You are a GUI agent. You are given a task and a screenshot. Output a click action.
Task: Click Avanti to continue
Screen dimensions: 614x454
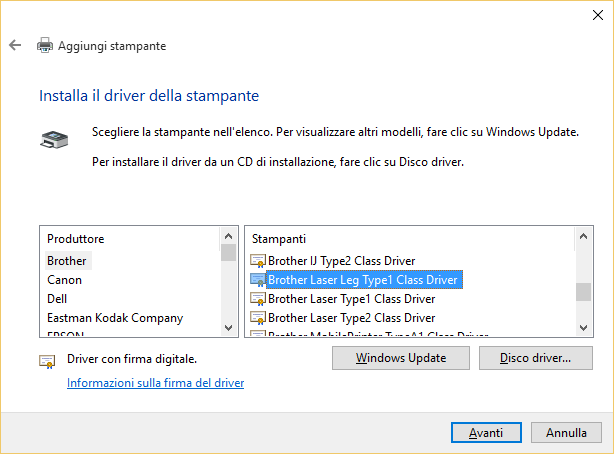click(x=486, y=432)
